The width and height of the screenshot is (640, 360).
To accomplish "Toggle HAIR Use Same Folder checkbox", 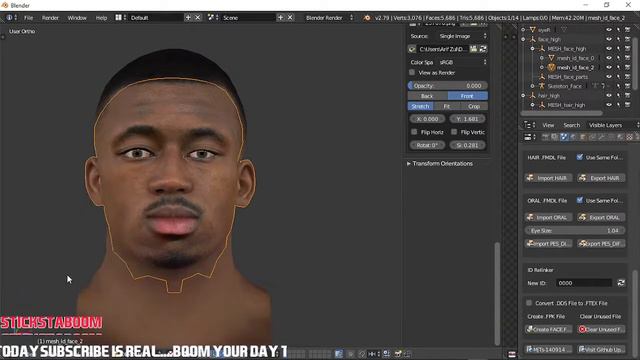I will click(x=580, y=157).
